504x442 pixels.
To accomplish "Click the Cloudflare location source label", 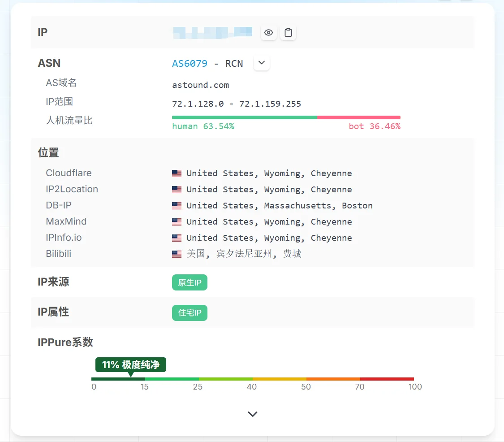I will (69, 173).
